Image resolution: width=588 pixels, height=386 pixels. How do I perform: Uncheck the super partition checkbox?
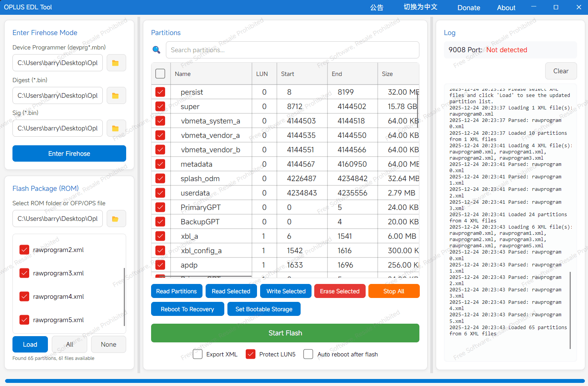160,106
